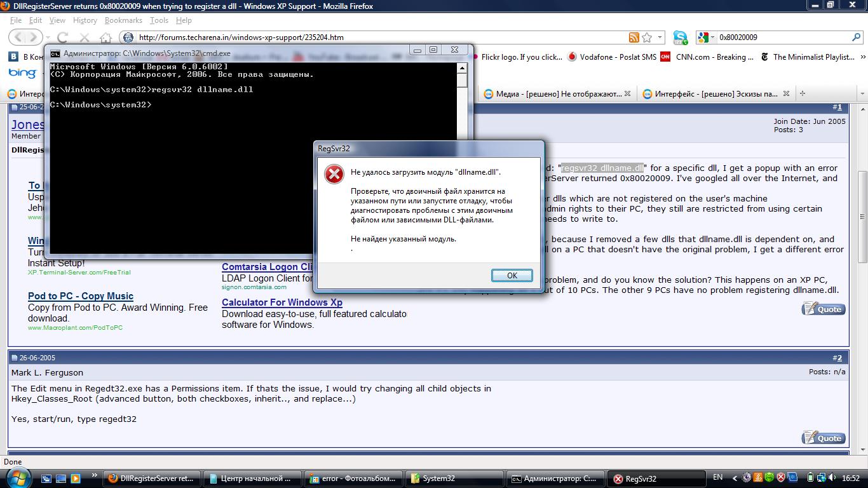Click the Bing logo in toolbar
Viewport: 868px width, 488px height.
point(22,74)
